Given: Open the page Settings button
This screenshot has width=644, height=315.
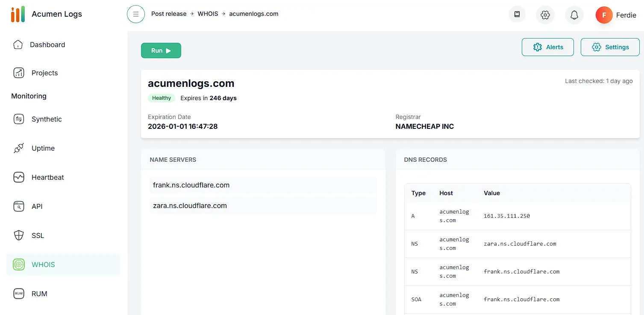Looking at the screenshot, I should click(x=610, y=47).
